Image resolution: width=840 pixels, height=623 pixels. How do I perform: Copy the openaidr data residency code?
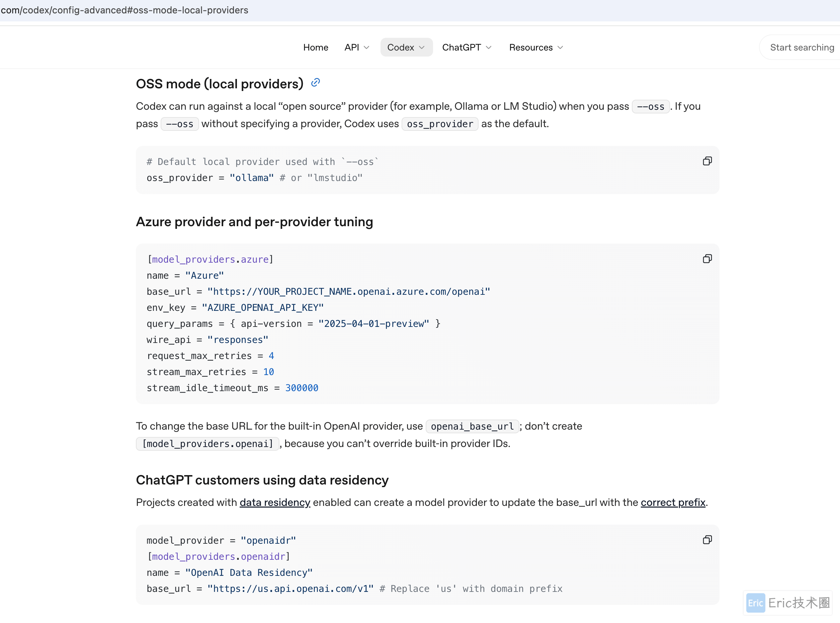[707, 540]
